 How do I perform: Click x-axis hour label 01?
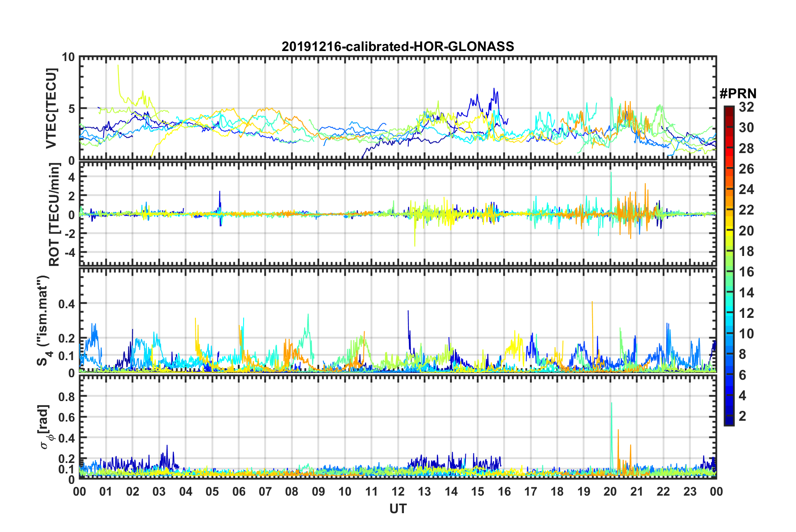click(x=106, y=491)
